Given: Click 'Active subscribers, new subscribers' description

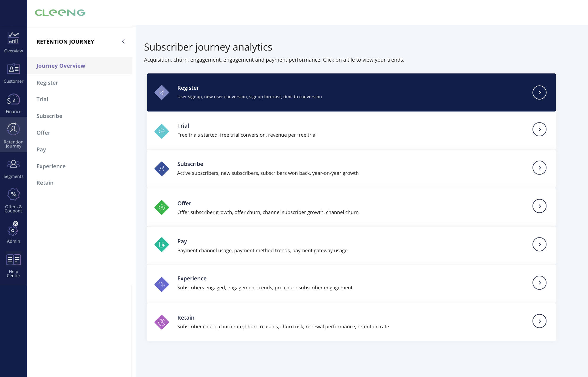Looking at the screenshot, I should pos(268,173).
